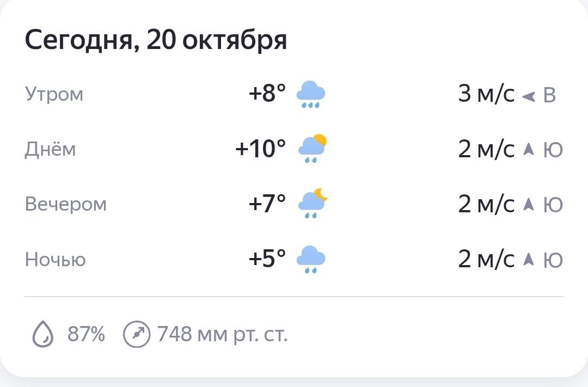This screenshot has height=387, width=588.
Task: Click the 3 м/с morning wind speed
Action: click(x=486, y=94)
